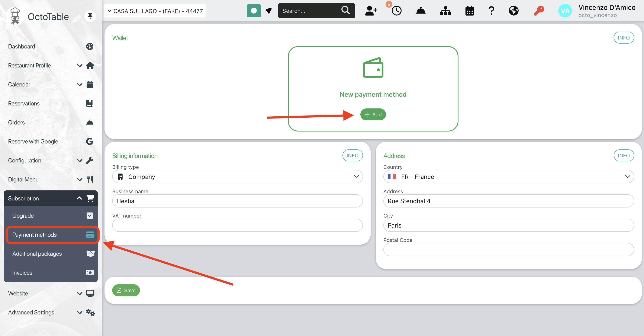Open the Billing type Company dropdown
Viewport: 644px width, 336px height.
pyautogui.click(x=237, y=177)
